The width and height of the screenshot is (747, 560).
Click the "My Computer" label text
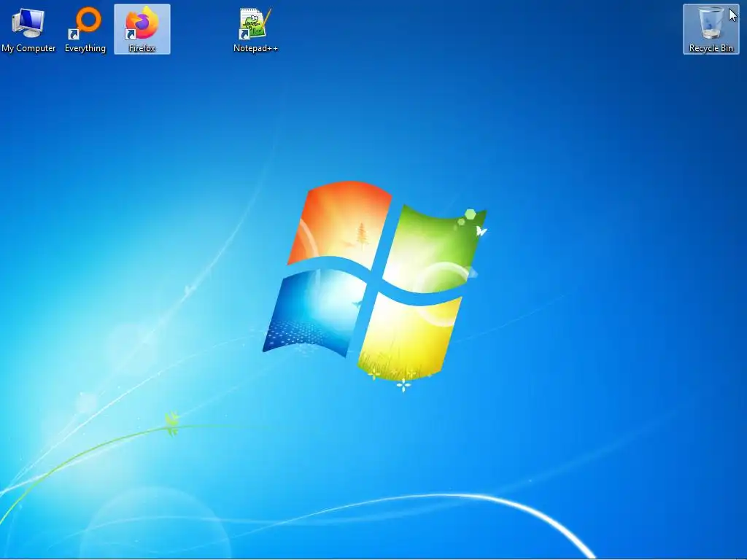click(28, 48)
